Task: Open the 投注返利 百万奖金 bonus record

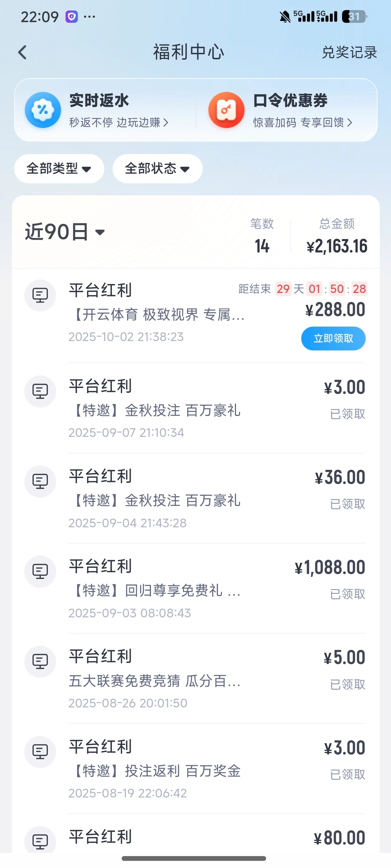Action: 157,771
